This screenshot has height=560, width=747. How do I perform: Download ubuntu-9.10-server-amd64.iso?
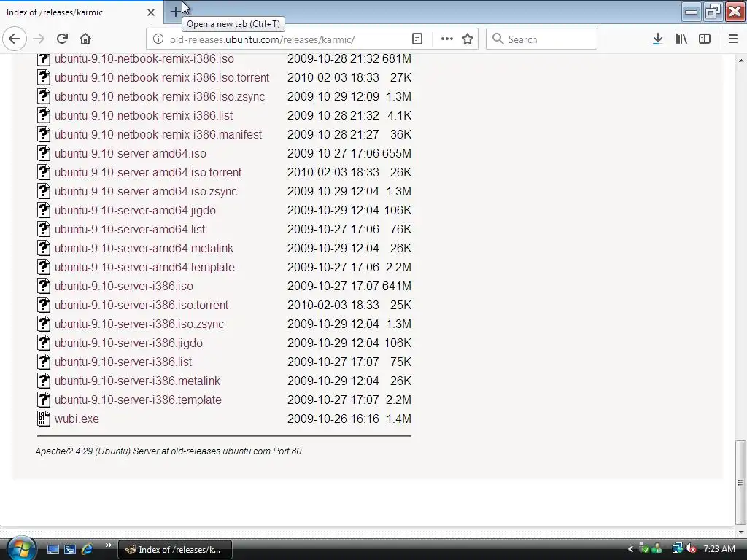tap(130, 154)
